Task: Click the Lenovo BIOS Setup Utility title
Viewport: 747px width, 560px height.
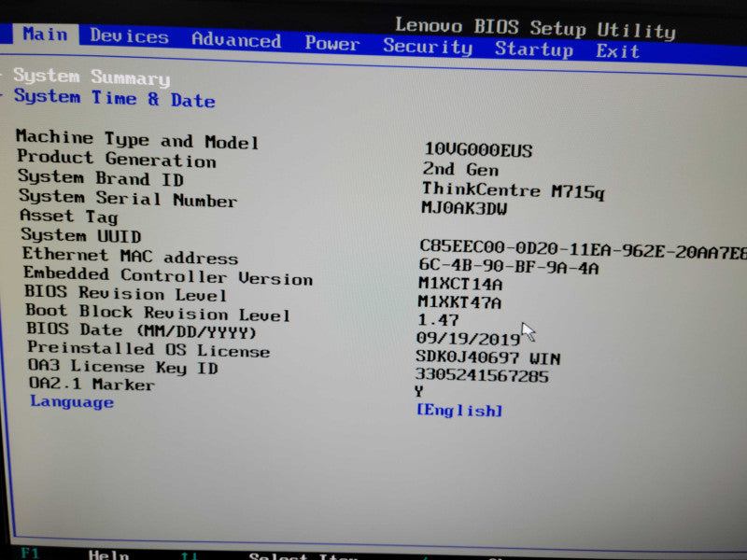Action: (x=535, y=29)
